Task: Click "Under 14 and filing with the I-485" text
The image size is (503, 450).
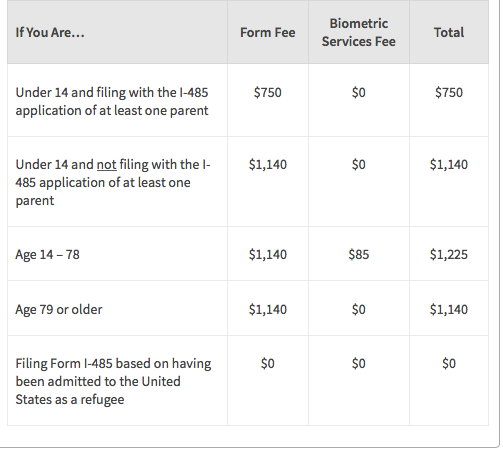Action: (112, 92)
